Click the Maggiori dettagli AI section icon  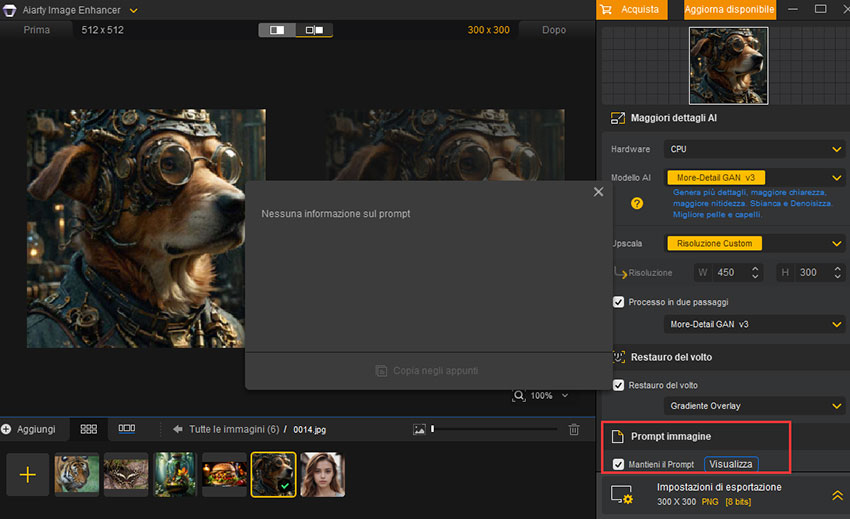click(617, 118)
